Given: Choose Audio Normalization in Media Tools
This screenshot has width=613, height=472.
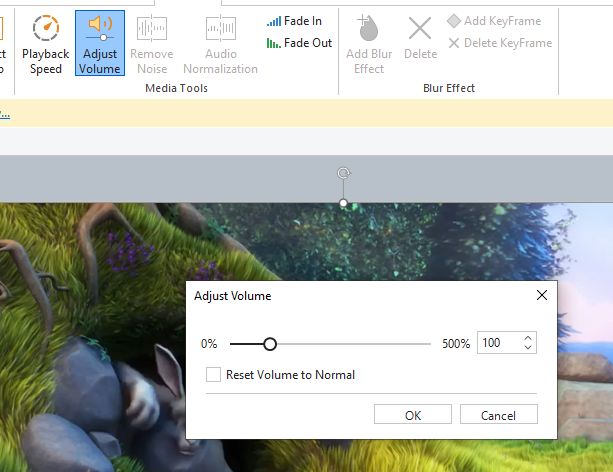Looking at the screenshot, I should pos(220,44).
